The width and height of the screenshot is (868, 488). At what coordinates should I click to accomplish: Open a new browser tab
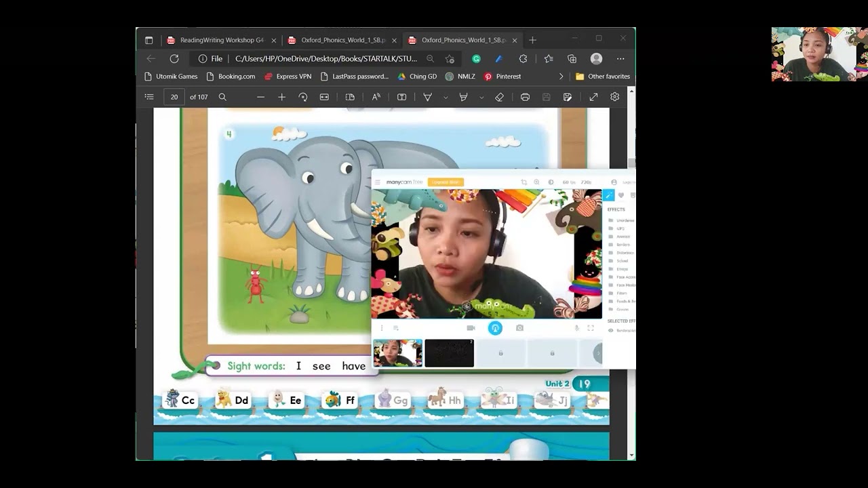[532, 40]
